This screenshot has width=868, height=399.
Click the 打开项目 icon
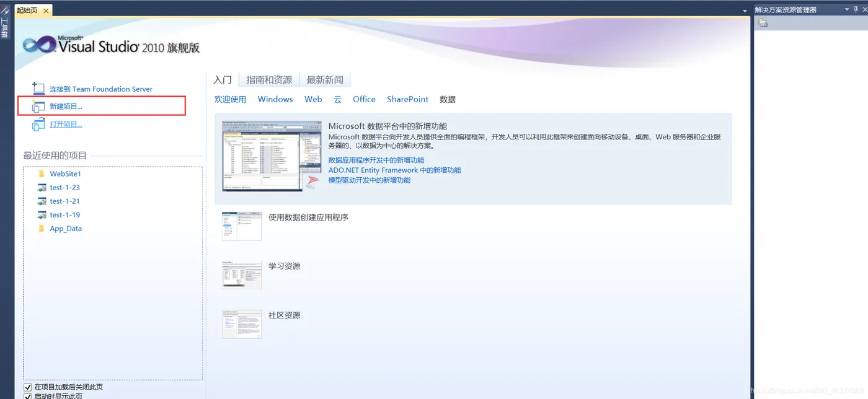38,125
